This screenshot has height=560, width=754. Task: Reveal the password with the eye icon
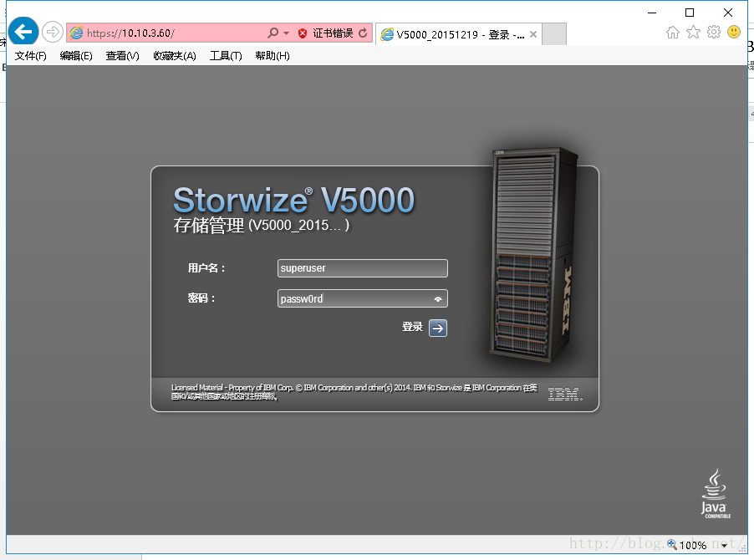[437, 299]
